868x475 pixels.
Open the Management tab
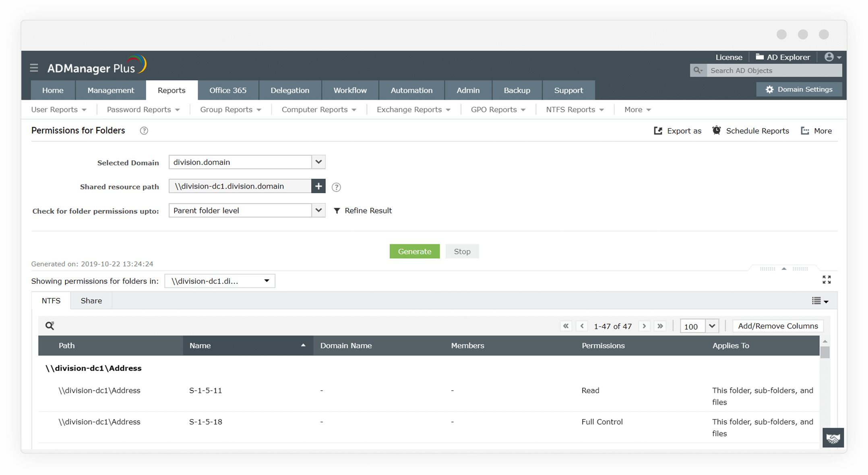111,90
